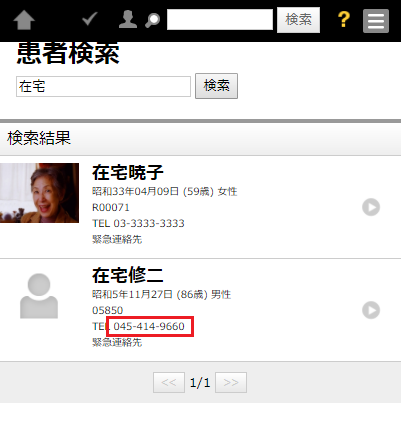The height and width of the screenshot is (426, 401).
Task: Open 在宅修二 using the arrow icon
Action: 371,310
